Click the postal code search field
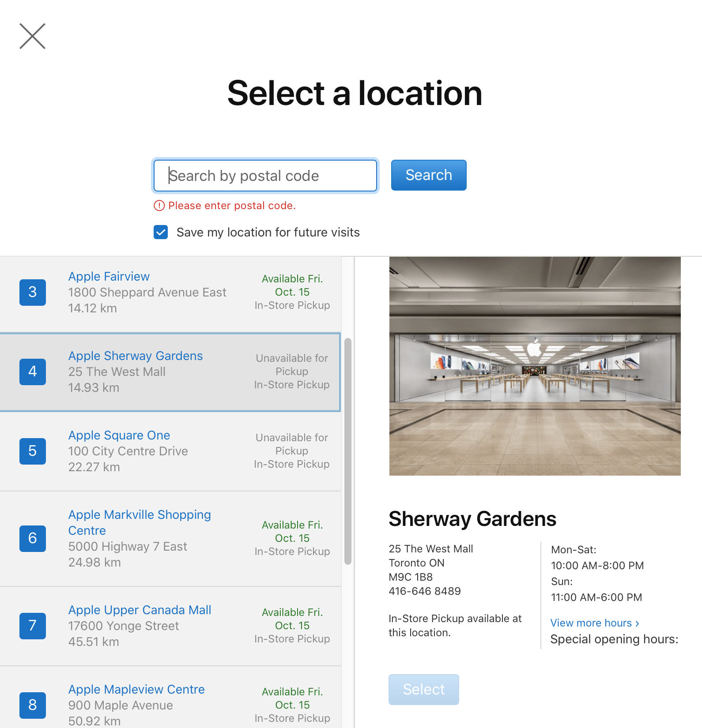 point(265,176)
